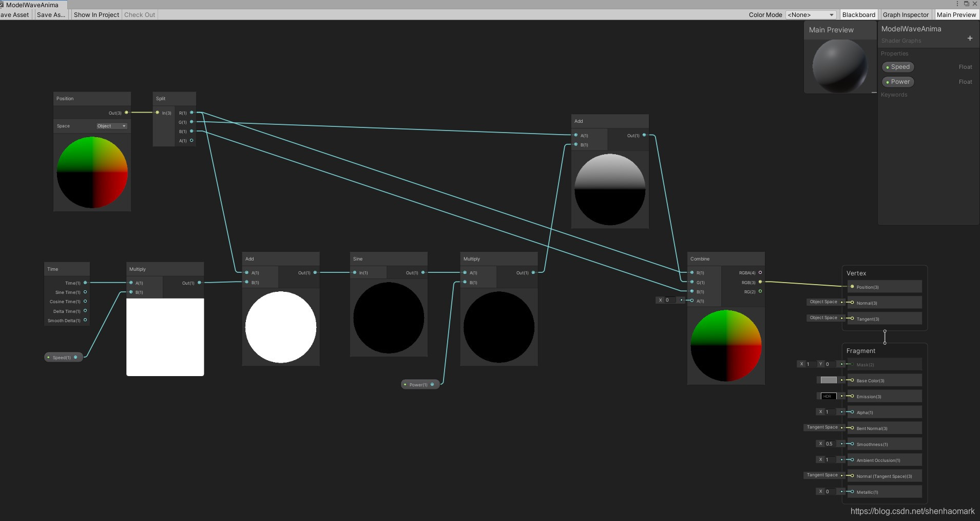
Task: Switch to the ModelWaveAnima tab
Action: [x=32, y=5]
